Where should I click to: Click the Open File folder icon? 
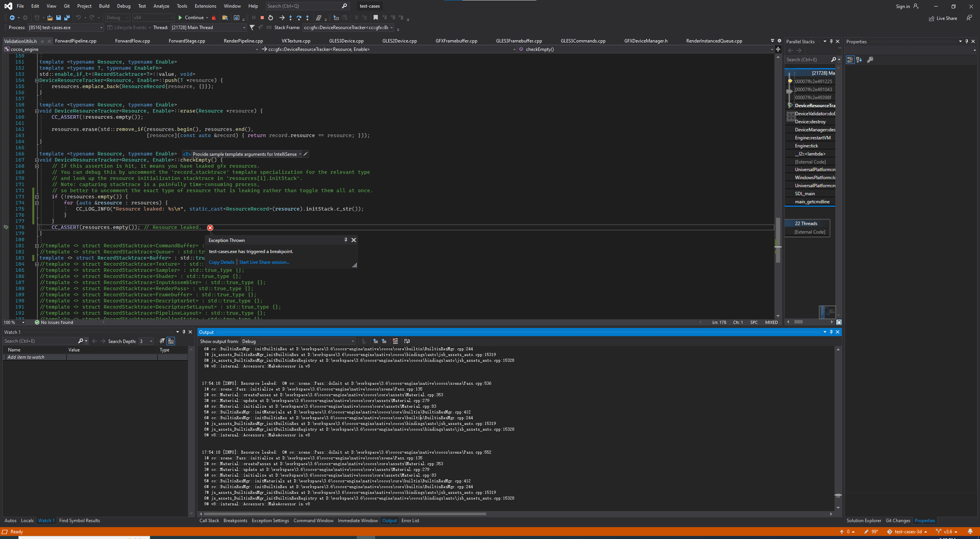50,18
